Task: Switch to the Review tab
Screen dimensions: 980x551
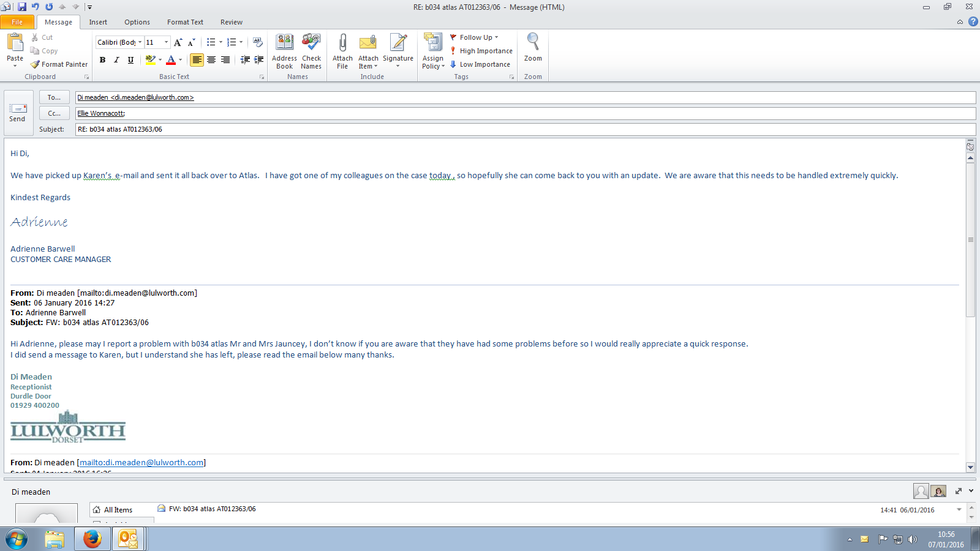Action: coord(232,22)
